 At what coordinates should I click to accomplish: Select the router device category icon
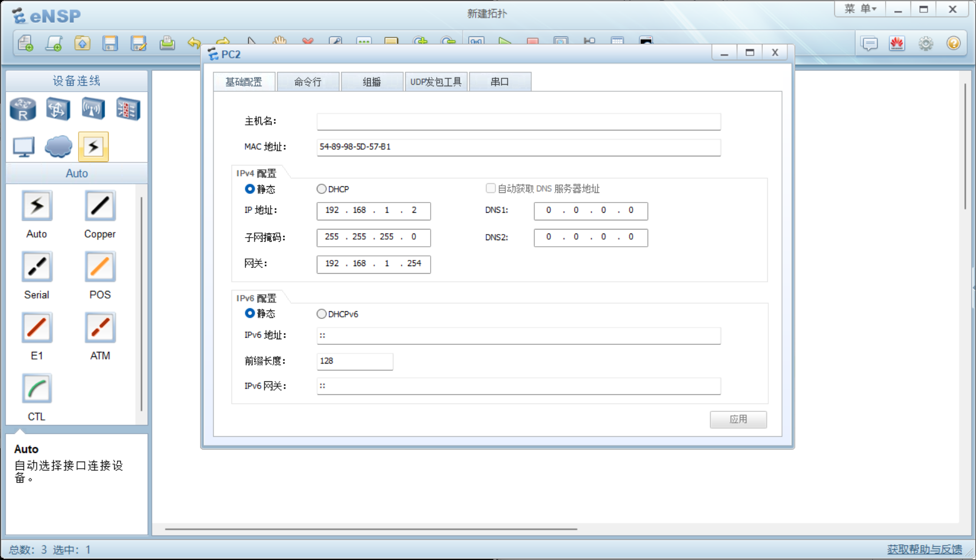tap(23, 109)
